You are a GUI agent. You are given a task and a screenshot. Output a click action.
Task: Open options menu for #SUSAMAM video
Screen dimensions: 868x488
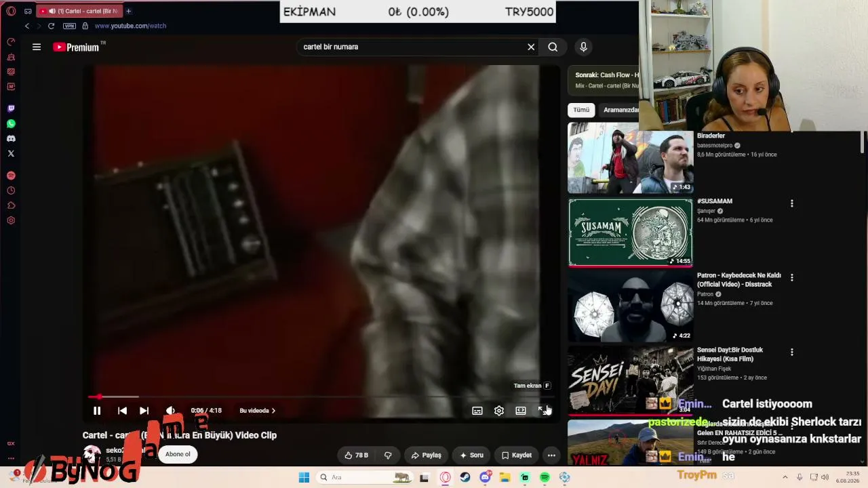(791, 203)
